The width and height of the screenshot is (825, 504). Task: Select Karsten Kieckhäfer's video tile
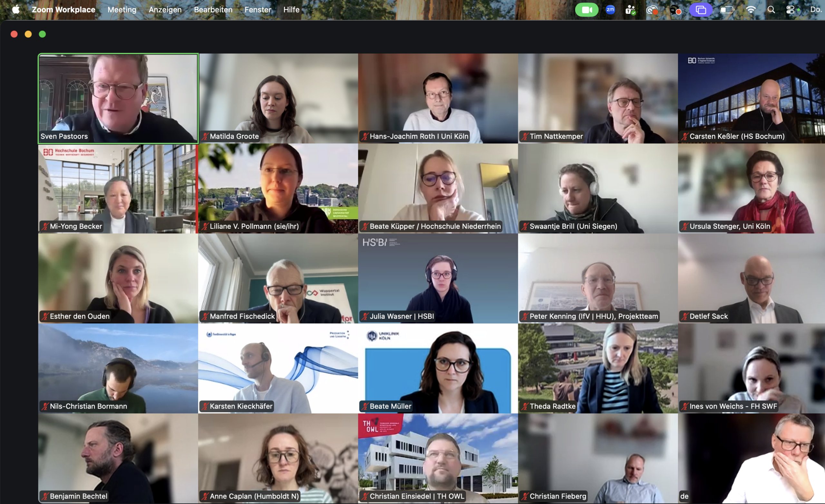pyautogui.click(x=278, y=368)
